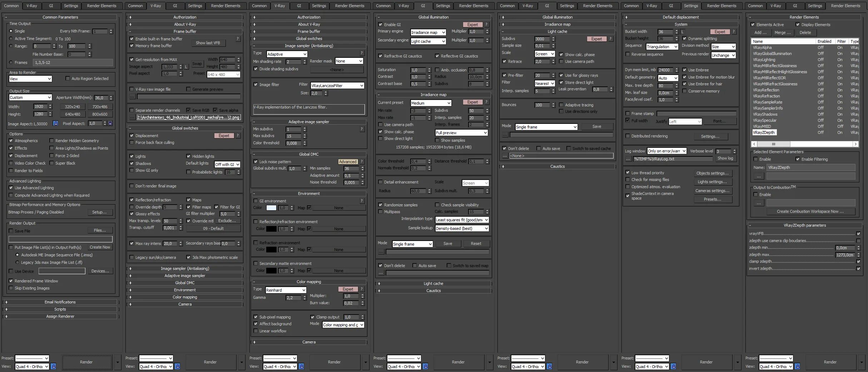The width and height of the screenshot is (868, 372).
Task: Click help button beside Advanced in Global DMC
Action: pyautogui.click(x=362, y=162)
